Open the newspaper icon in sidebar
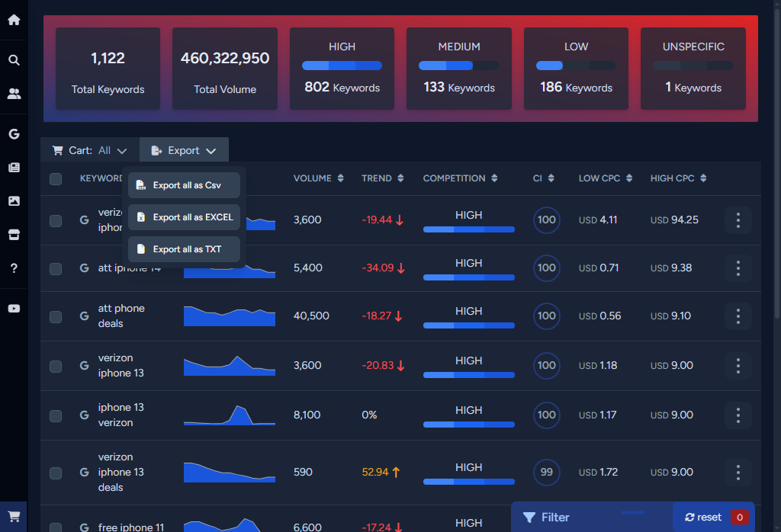 [x=14, y=167]
